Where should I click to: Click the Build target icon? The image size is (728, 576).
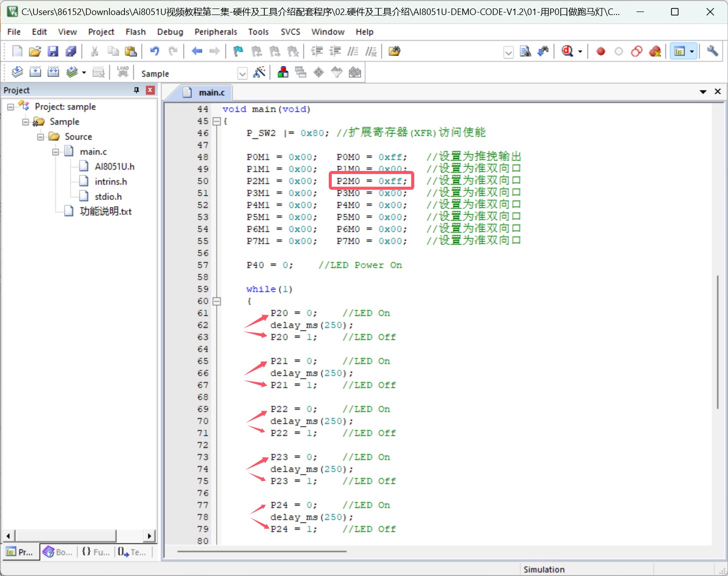(x=35, y=72)
